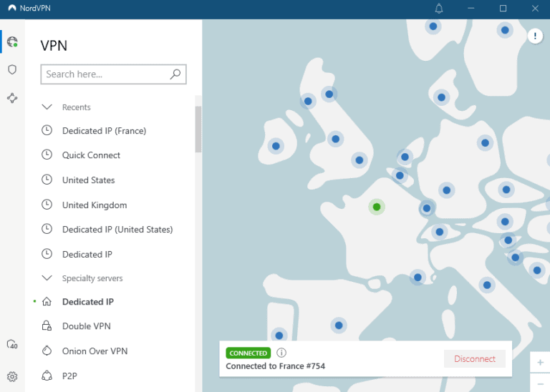550x392 pixels.
Task: Open the VPN globe sidebar icon
Action: pos(12,42)
